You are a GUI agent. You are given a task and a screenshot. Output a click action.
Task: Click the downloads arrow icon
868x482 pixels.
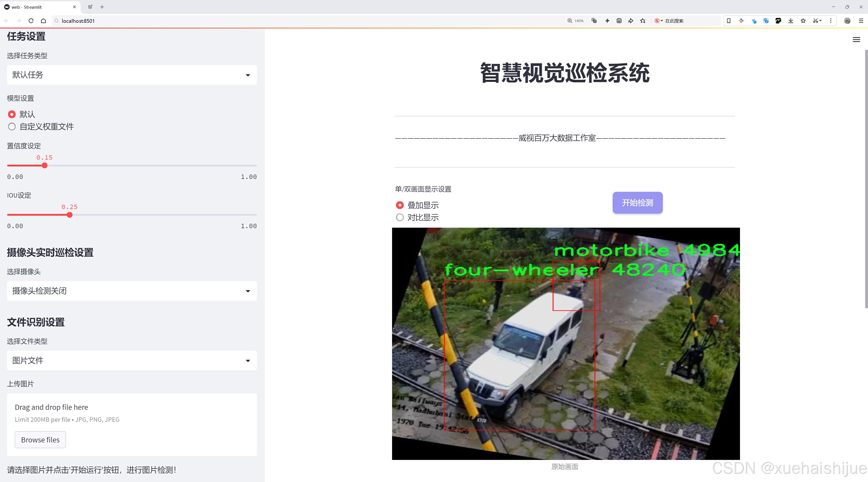(x=791, y=21)
